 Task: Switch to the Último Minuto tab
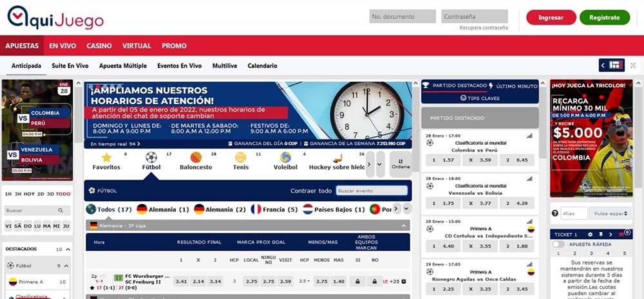pyautogui.click(x=513, y=86)
